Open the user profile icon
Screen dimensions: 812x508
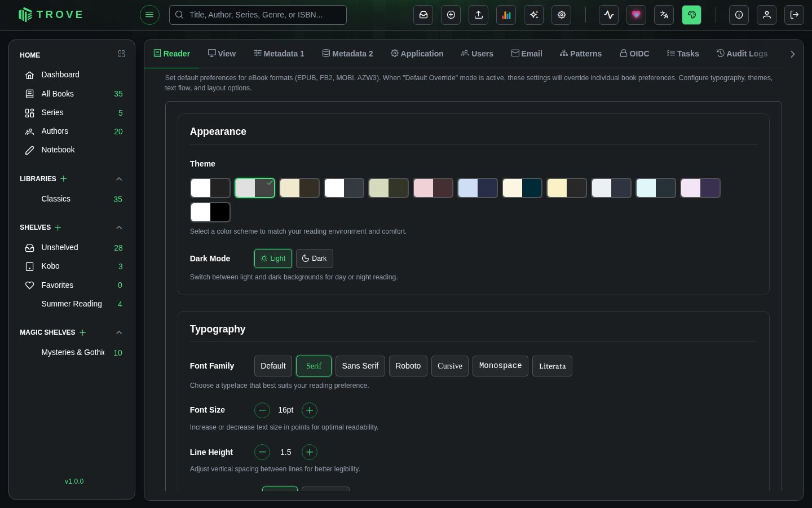[767, 15]
